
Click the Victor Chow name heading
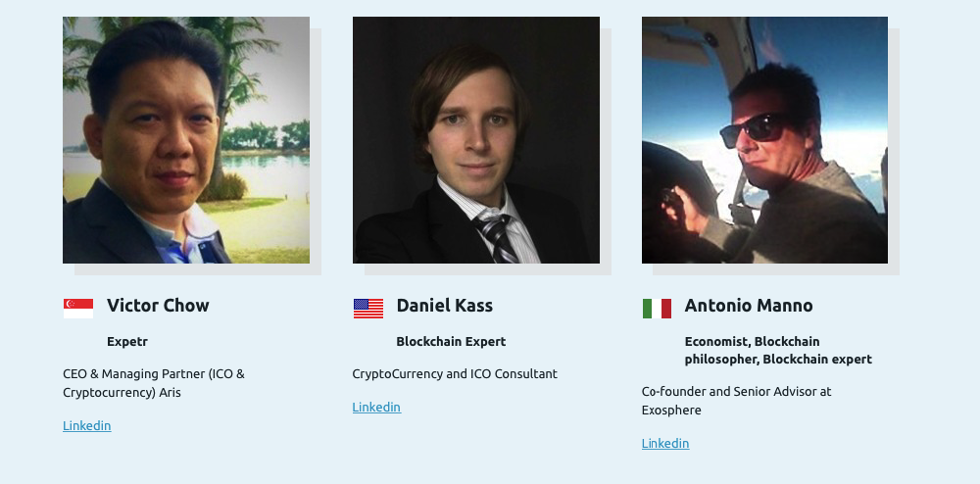point(158,306)
